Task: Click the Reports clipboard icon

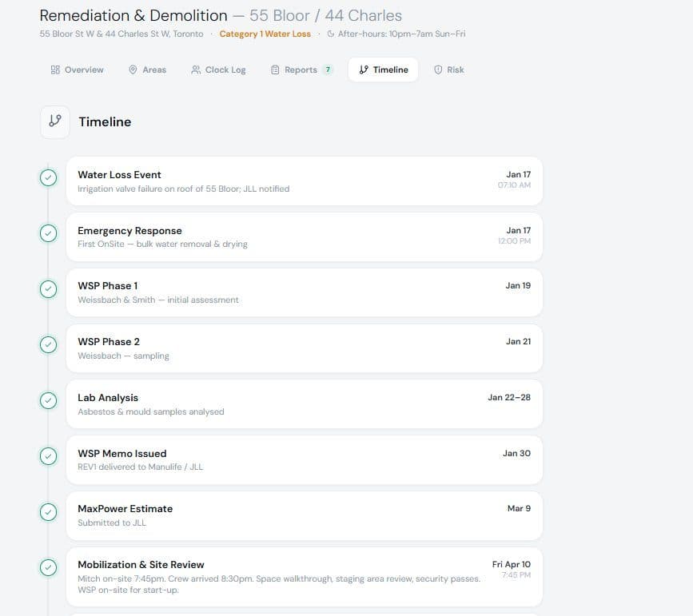Action: tap(275, 70)
